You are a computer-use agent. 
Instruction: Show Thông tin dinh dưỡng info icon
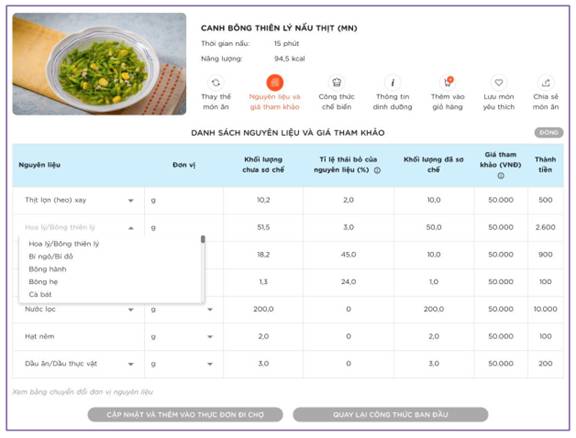[392, 83]
